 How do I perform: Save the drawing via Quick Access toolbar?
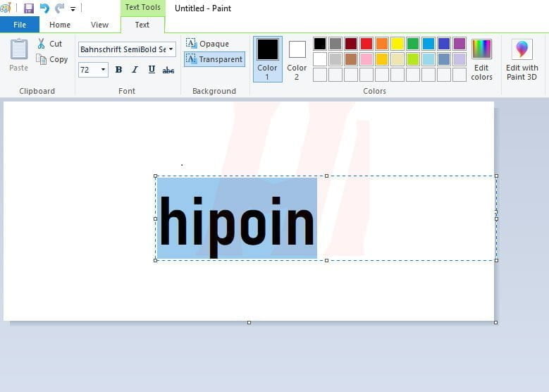click(29, 8)
